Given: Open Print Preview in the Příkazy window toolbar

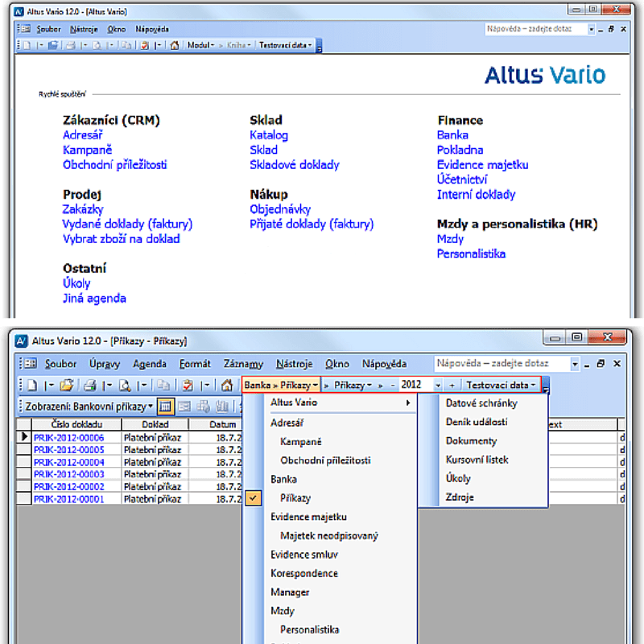Looking at the screenshot, I should (125, 386).
